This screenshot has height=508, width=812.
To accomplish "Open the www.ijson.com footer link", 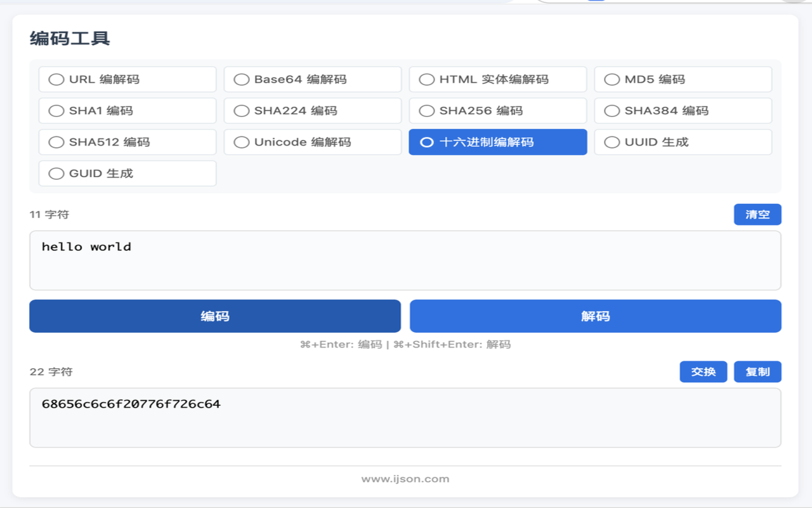I will 405,479.
